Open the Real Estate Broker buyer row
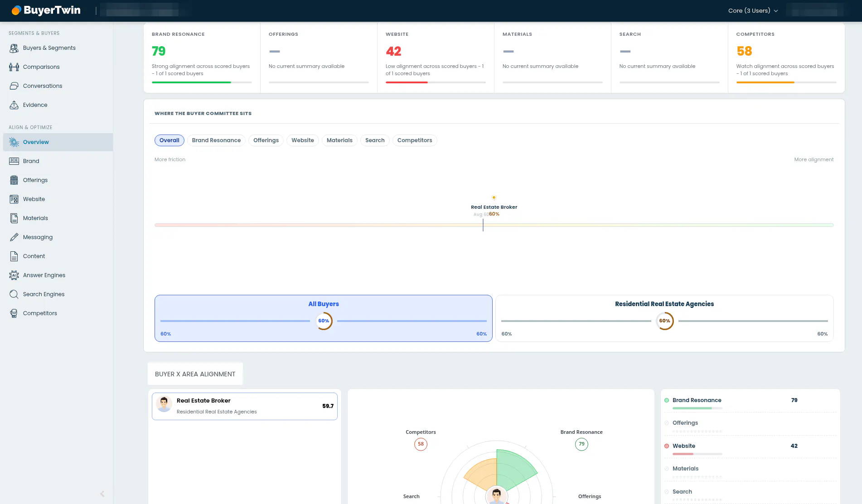 pos(245,406)
